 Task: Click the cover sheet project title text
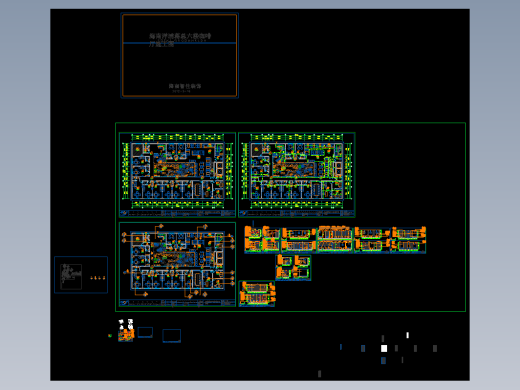(180, 40)
